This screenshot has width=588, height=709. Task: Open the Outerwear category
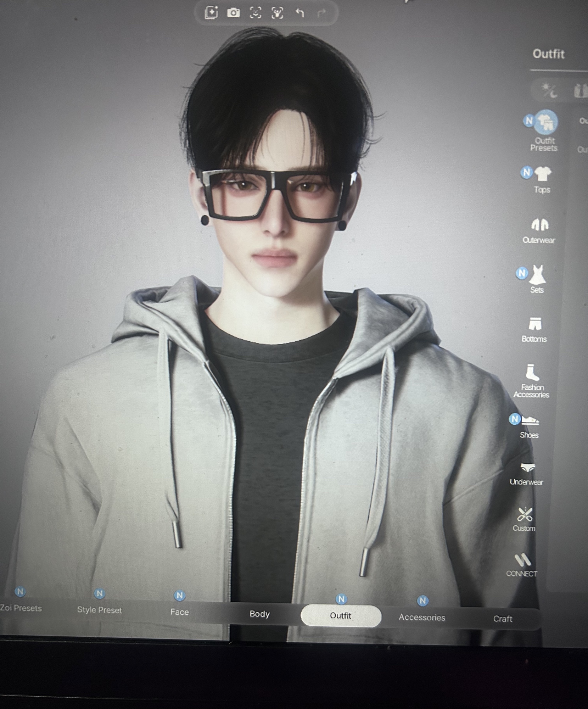539,225
